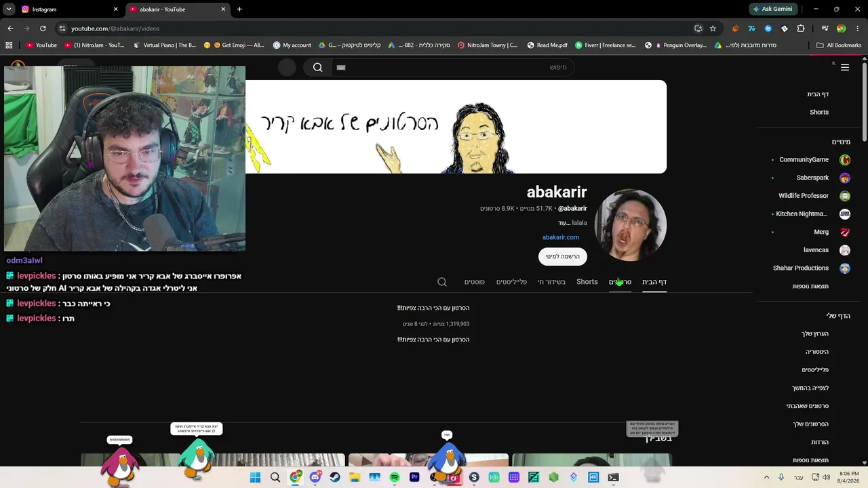868x488 pixels.
Task: Go back using browser back arrow
Action: tap(10, 28)
